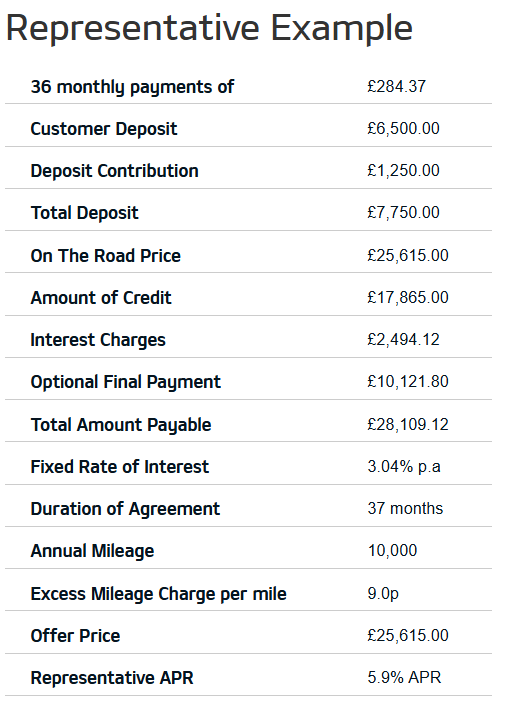This screenshot has height=702, width=525.
Task: Click the £2,494.12 interest charges value
Action: tap(403, 340)
